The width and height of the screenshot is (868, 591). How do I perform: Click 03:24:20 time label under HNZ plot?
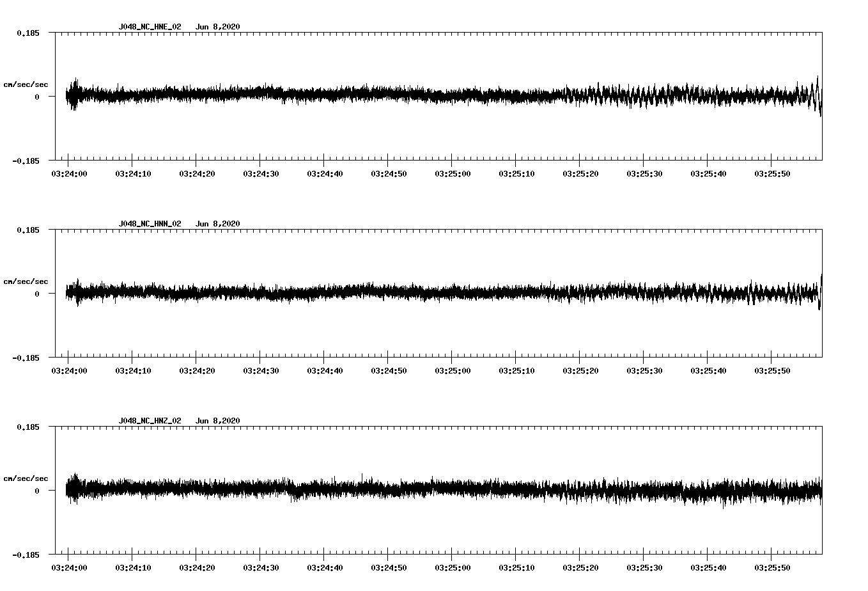coord(196,567)
